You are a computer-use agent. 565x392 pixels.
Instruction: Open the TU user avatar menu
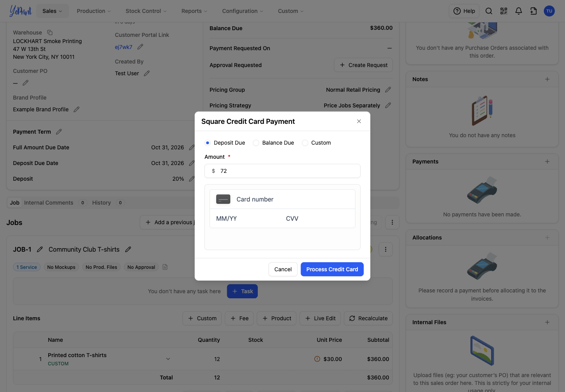[x=549, y=11]
